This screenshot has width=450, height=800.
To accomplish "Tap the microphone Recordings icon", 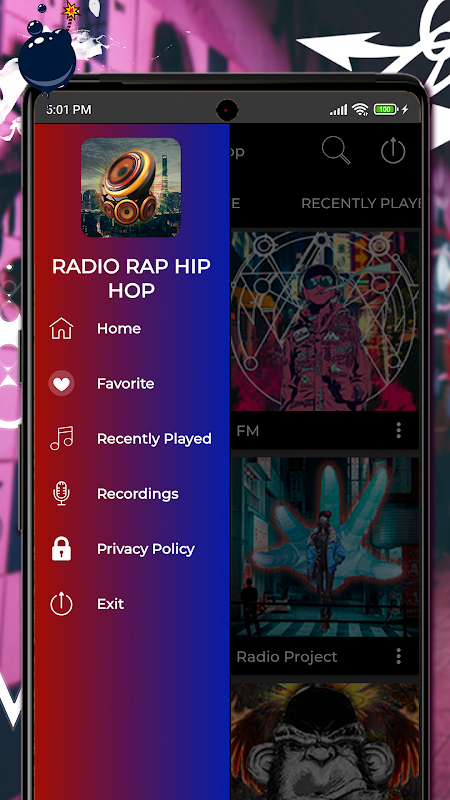I will (x=61, y=493).
